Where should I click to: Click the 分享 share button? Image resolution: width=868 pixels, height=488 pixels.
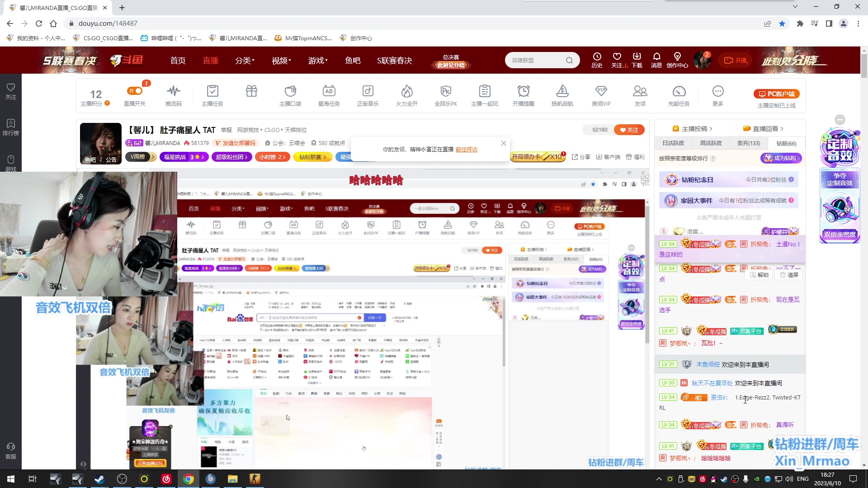click(x=581, y=157)
